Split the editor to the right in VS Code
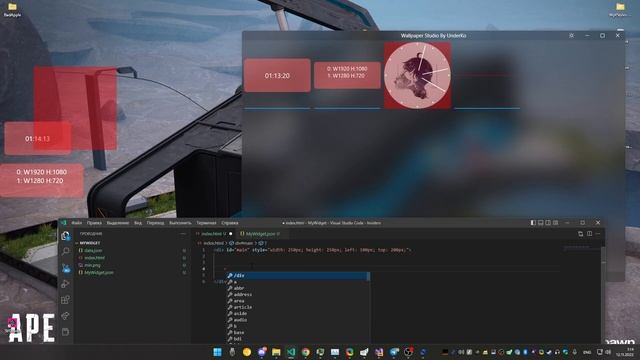 point(589,234)
